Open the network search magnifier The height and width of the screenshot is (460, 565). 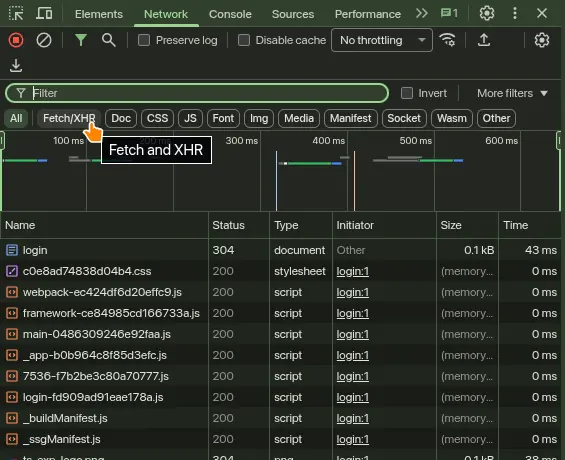pyautogui.click(x=108, y=40)
